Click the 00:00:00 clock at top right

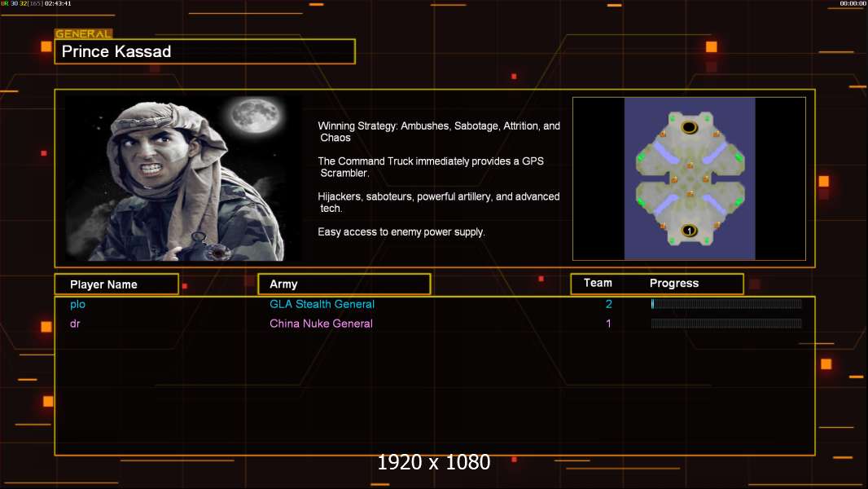click(853, 3)
